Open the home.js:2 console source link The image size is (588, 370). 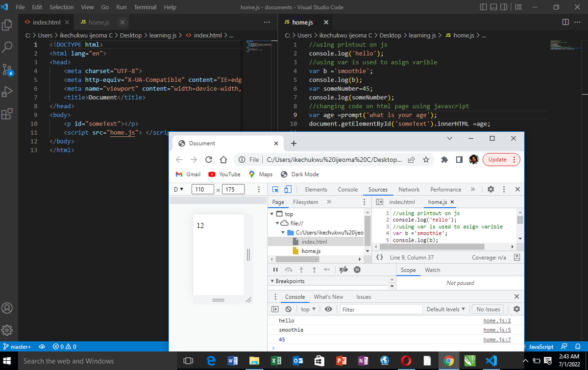[x=497, y=321]
